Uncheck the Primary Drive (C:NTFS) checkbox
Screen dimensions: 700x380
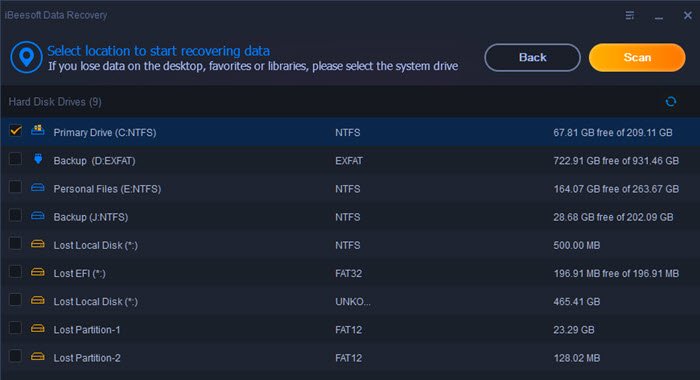16,131
